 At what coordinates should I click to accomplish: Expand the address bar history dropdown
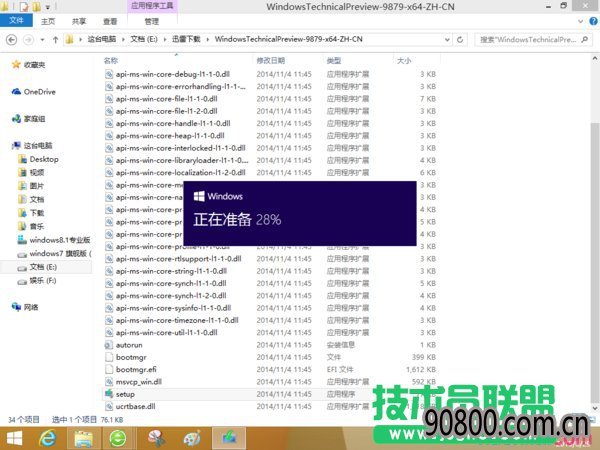(x=447, y=39)
